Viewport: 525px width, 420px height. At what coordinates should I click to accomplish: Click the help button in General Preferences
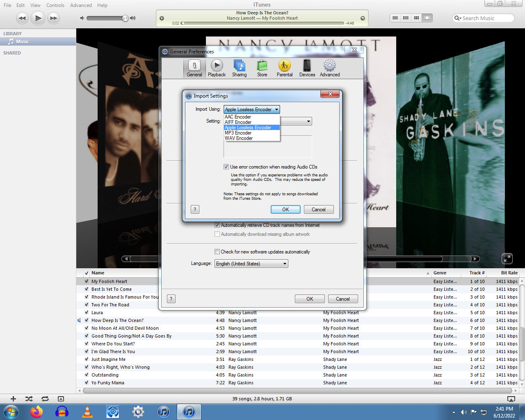pos(171,299)
